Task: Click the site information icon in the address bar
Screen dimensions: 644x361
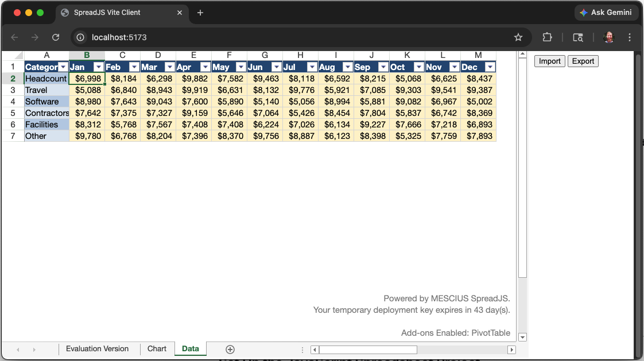Action: [81, 37]
